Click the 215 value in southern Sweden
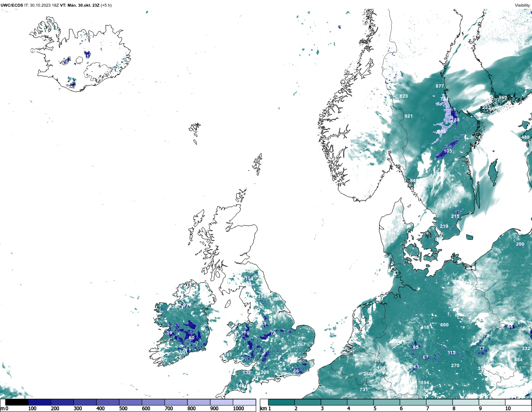The image size is (532, 412). pos(456,217)
